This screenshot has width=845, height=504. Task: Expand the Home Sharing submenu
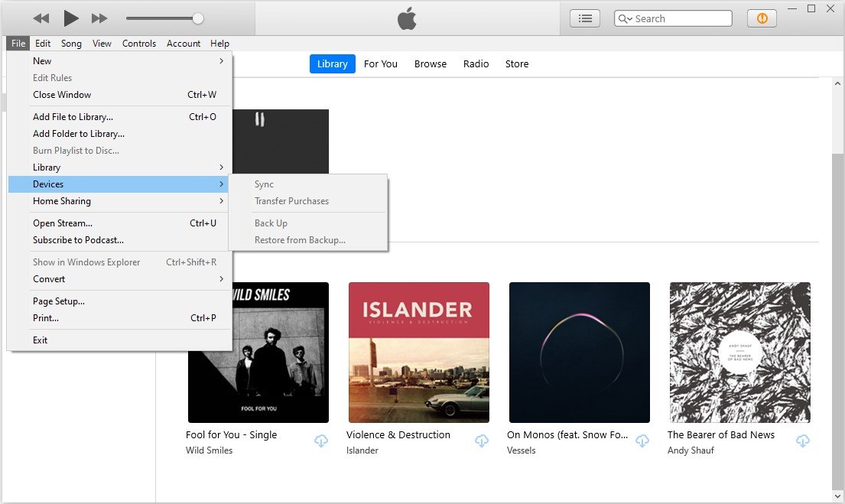tap(119, 200)
